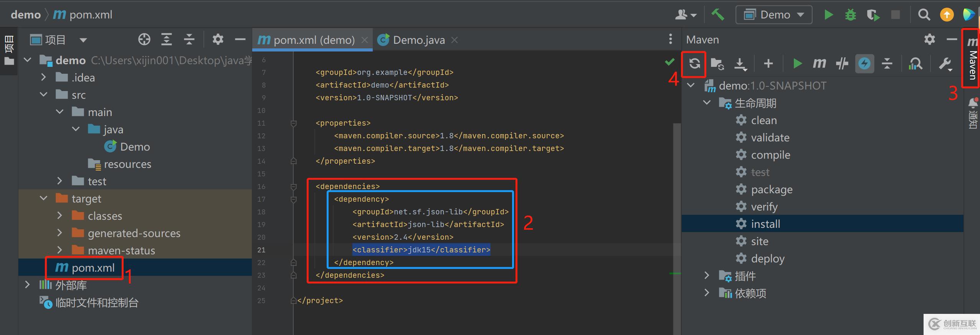This screenshot has height=335, width=980.
Task: Expand the generated-sources folder
Action: click(59, 233)
